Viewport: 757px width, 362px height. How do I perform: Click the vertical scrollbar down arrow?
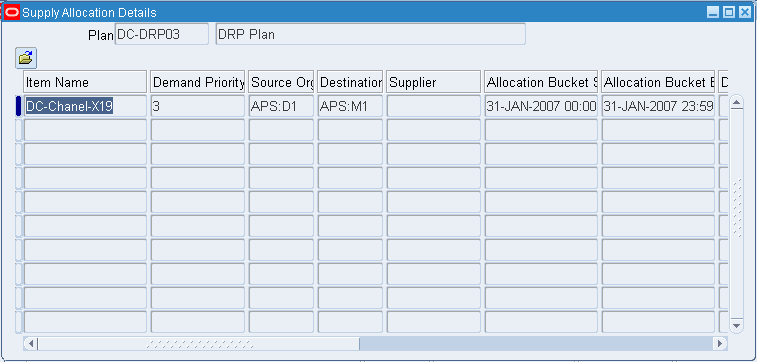(x=736, y=325)
